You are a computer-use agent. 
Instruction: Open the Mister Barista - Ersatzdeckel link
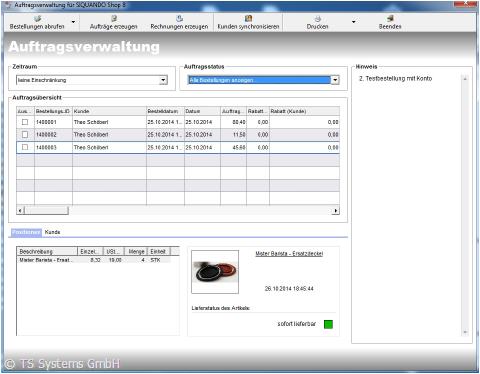point(289,254)
